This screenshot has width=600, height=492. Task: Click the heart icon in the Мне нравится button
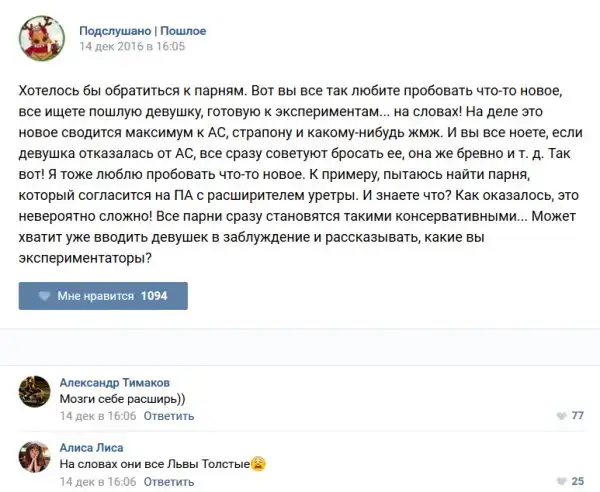click(44, 297)
